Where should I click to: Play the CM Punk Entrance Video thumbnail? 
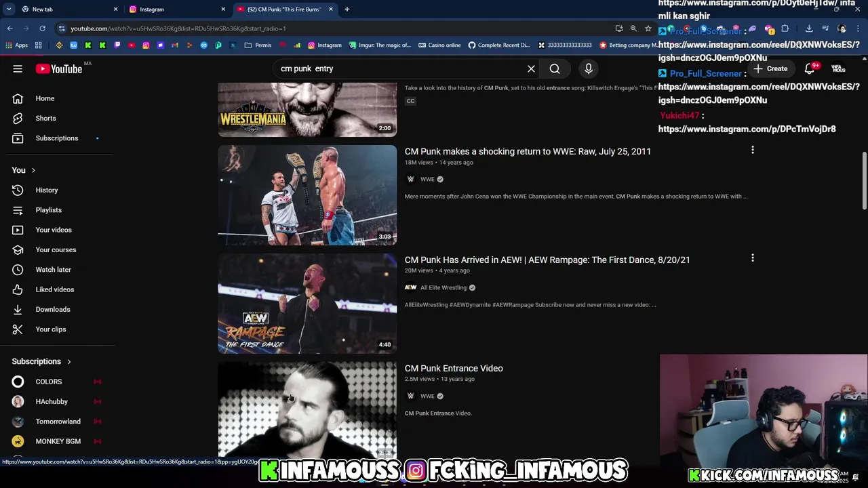pos(307,410)
